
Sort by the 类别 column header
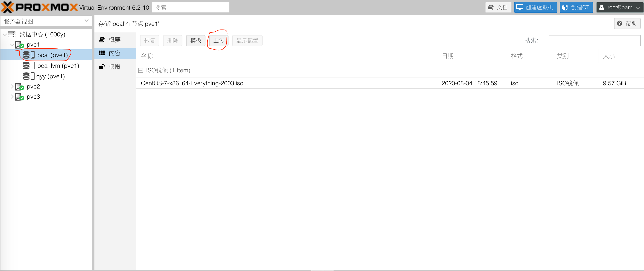click(x=575, y=56)
